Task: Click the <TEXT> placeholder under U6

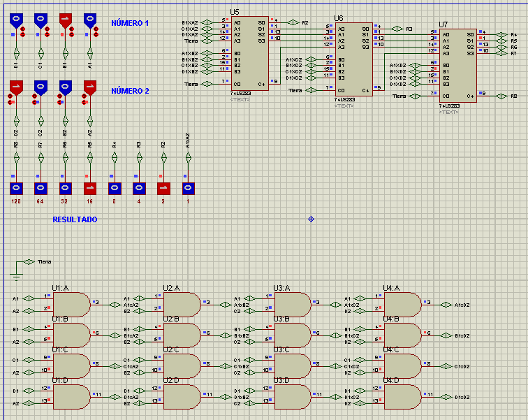Action: click(344, 106)
